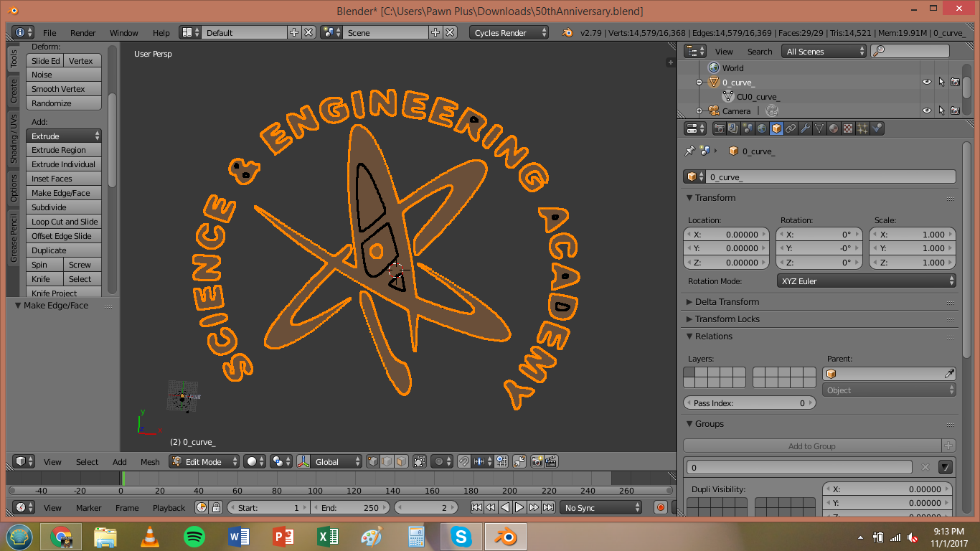Image resolution: width=980 pixels, height=551 pixels.
Task: Click the Inset Faces button
Action: pyautogui.click(x=64, y=179)
